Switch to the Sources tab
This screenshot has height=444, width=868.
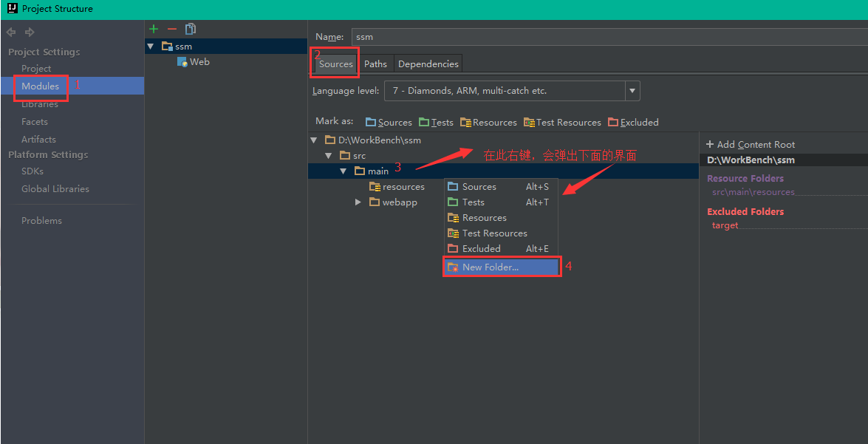[x=336, y=64]
